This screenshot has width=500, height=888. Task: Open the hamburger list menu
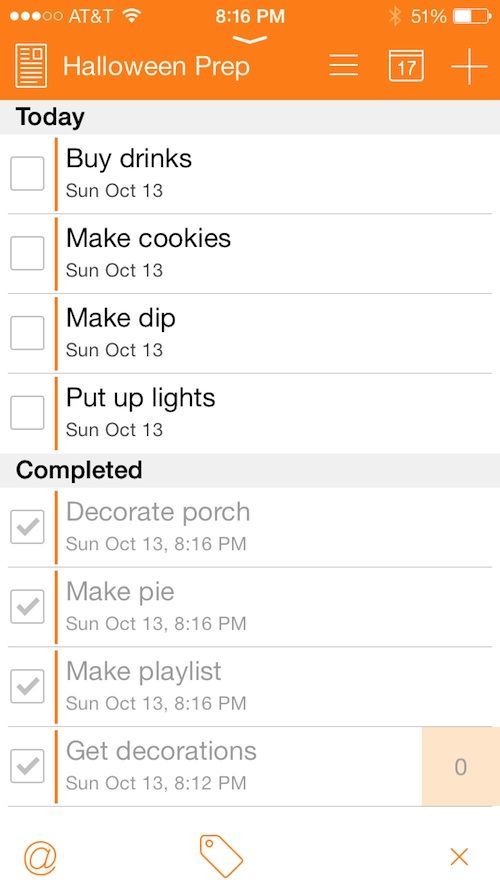click(x=344, y=66)
